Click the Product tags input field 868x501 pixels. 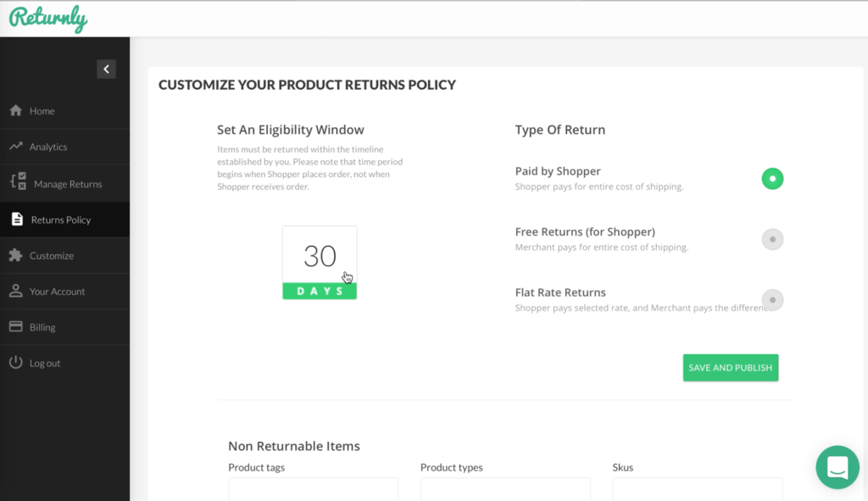(313, 489)
